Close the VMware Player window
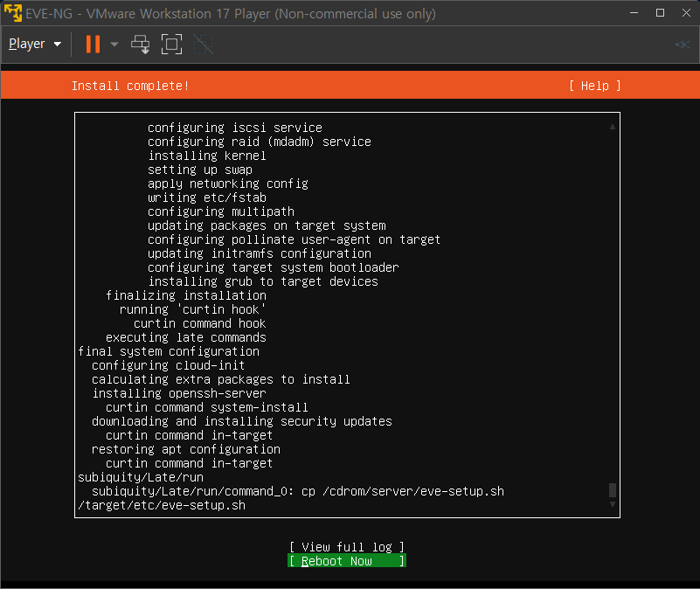 pyautogui.click(x=687, y=13)
